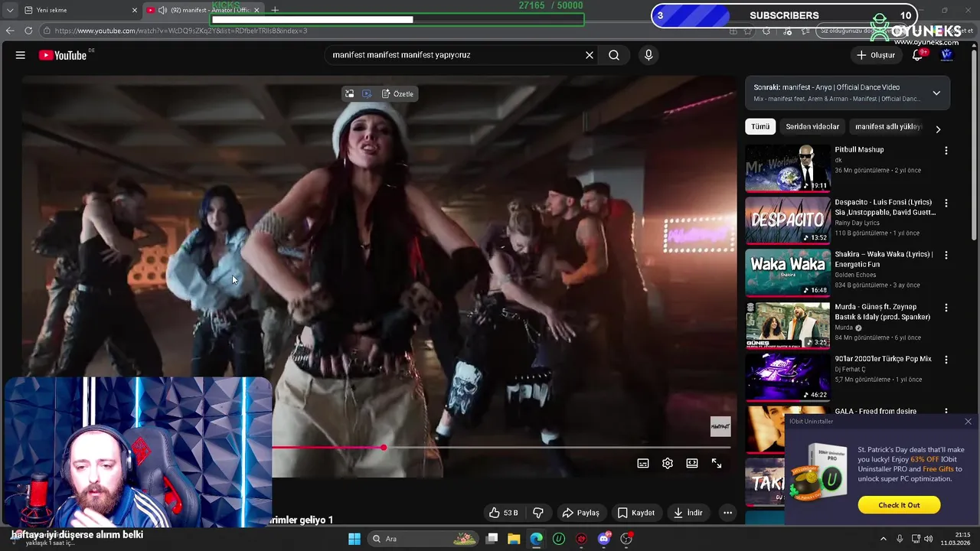Like the video with 53 B likes
This screenshot has width=980, height=551.
point(504,513)
